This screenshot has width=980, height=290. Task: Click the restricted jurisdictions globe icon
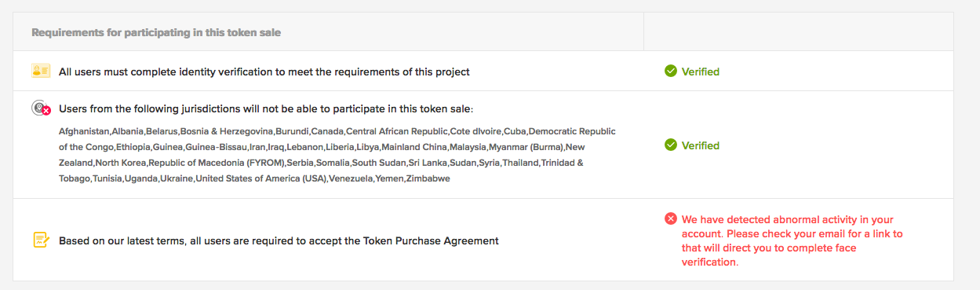[x=42, y=108]
